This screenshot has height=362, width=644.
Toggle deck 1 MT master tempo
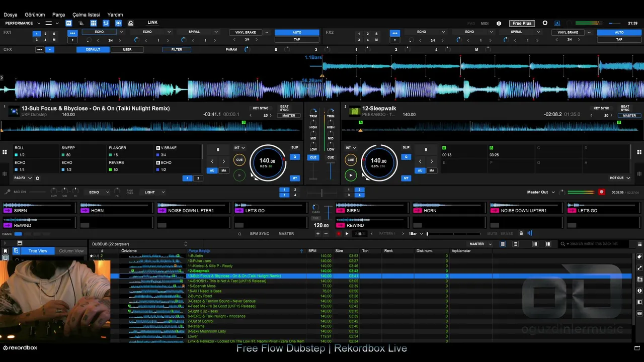click(x=295, y=178)
